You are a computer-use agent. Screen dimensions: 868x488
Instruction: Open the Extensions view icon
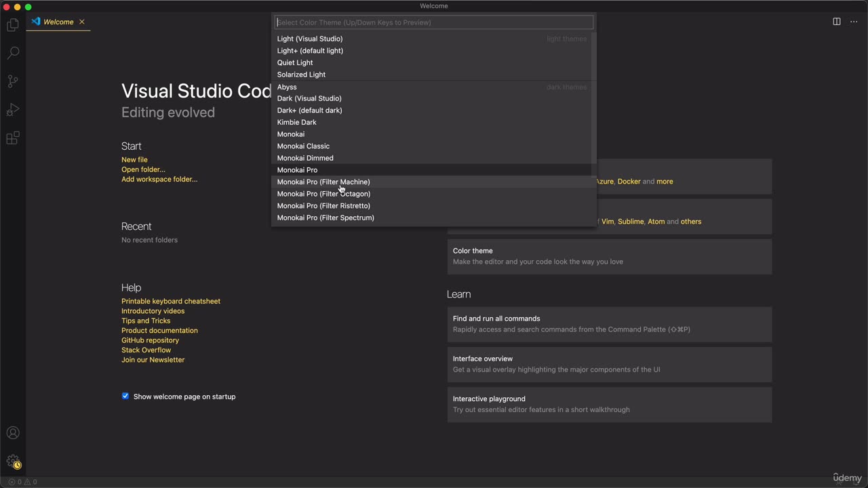13,138
